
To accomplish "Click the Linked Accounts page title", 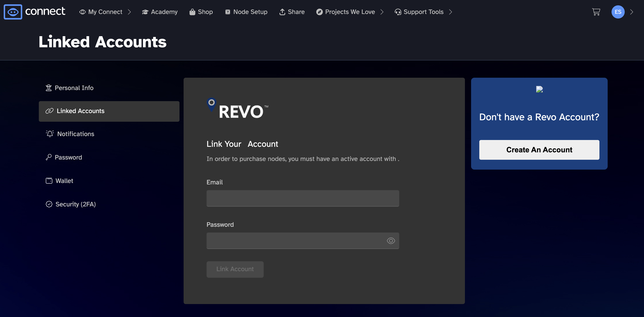I will 102,42.
